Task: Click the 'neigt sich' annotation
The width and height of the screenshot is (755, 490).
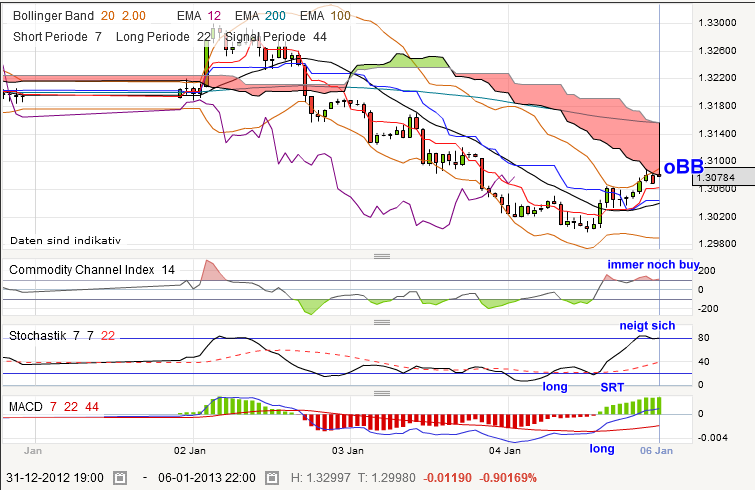Action: tap(647, 325)
